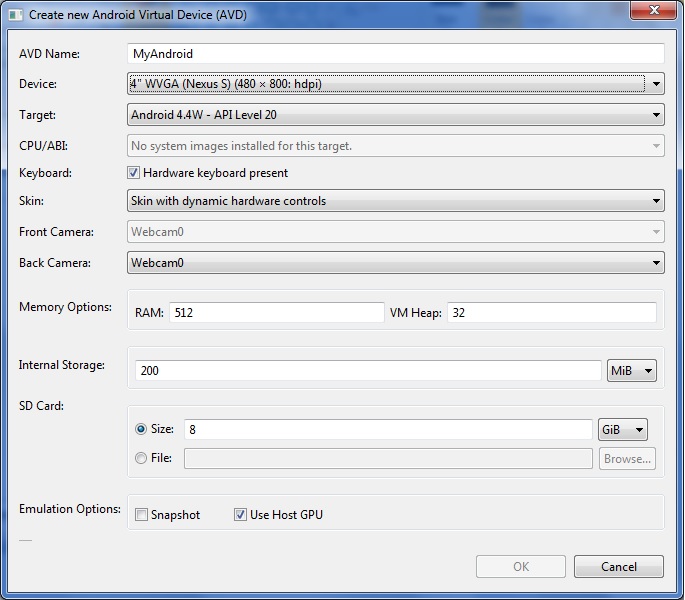Close the Create new AVD dialog
The width and height of the screenshot is (685, 600).
coord(653,10)
